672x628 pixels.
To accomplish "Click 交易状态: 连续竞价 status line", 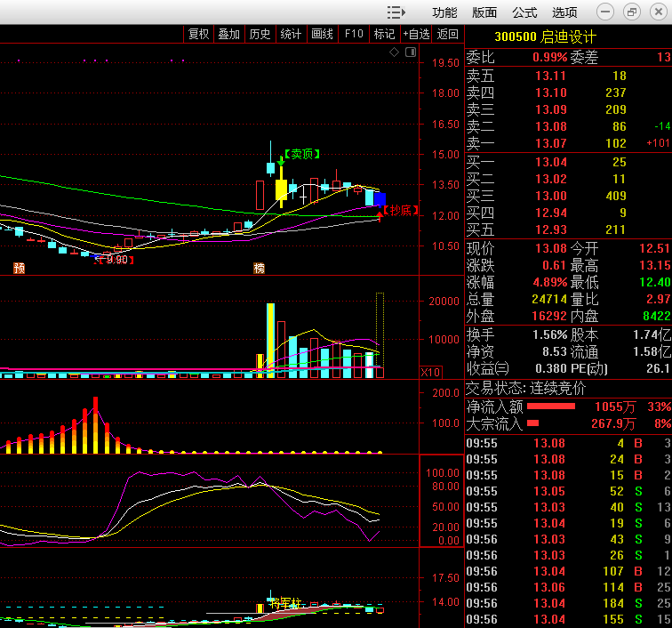I will point(525,388).
